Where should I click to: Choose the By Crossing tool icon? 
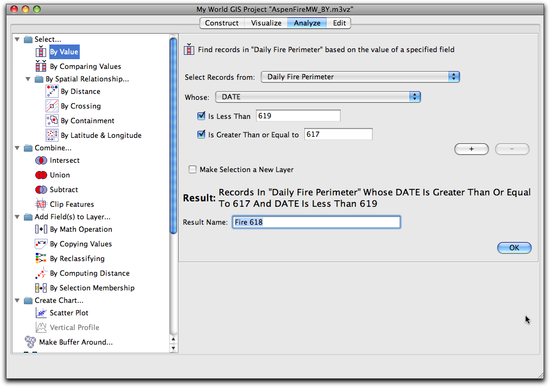[x=52, y=106]
